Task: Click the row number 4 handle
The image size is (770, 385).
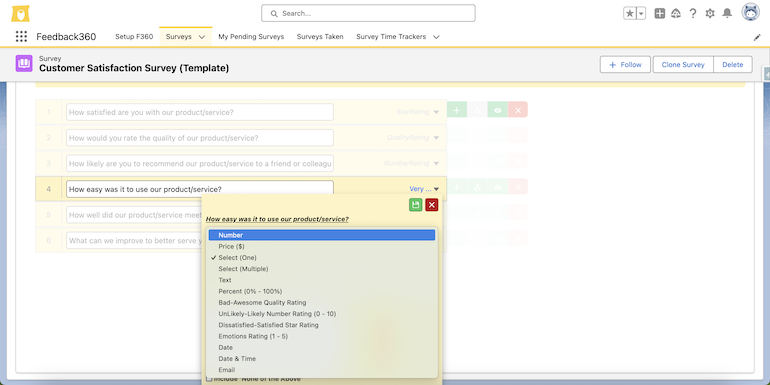Action: 49,189
